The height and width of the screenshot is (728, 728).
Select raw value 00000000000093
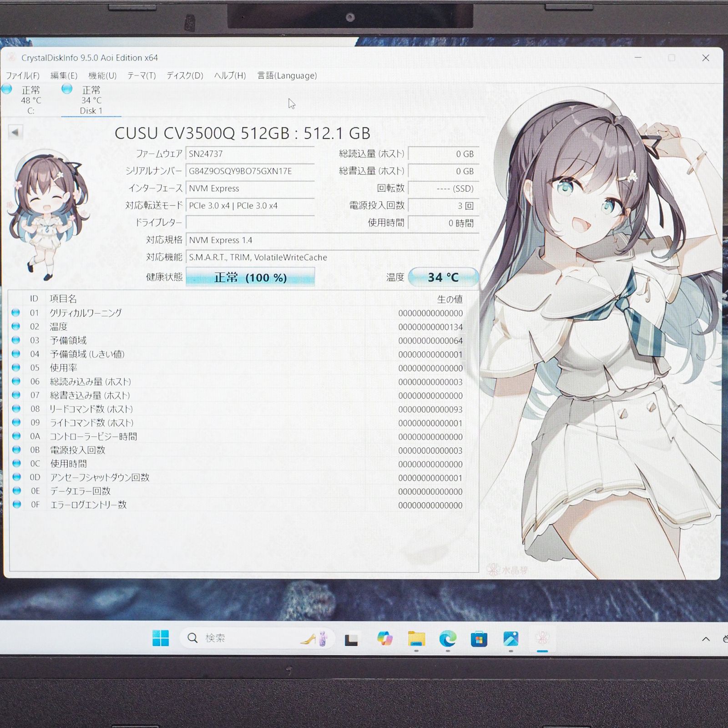pos(430,409)
